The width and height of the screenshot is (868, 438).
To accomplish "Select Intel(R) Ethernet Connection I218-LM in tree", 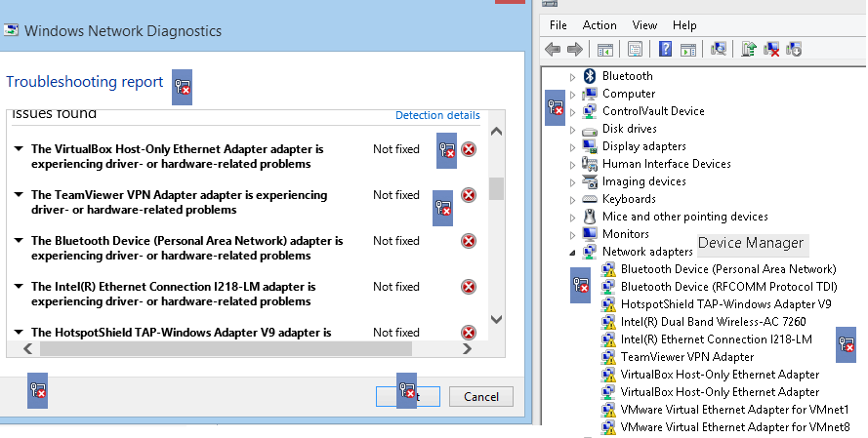I will tap(717, 339).
